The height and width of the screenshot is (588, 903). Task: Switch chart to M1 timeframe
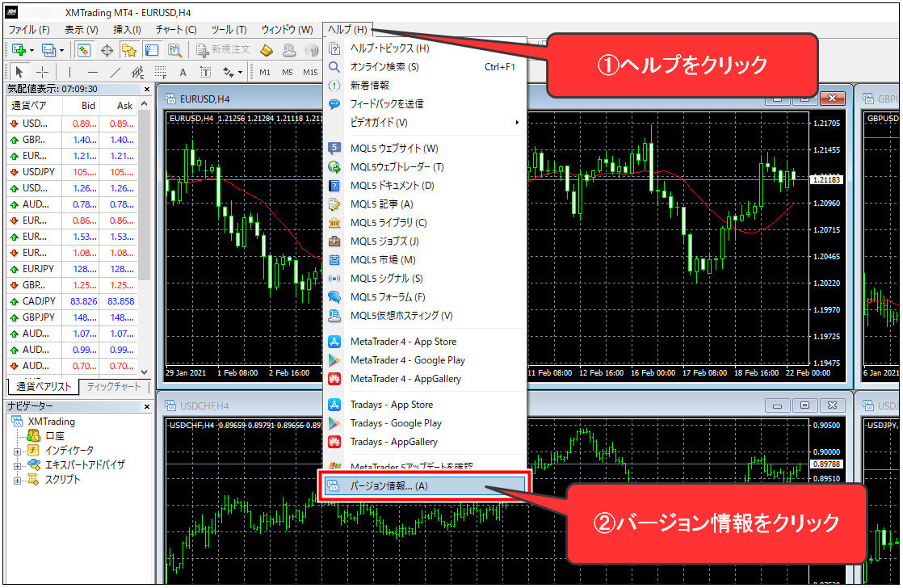[x=265, y=72]
